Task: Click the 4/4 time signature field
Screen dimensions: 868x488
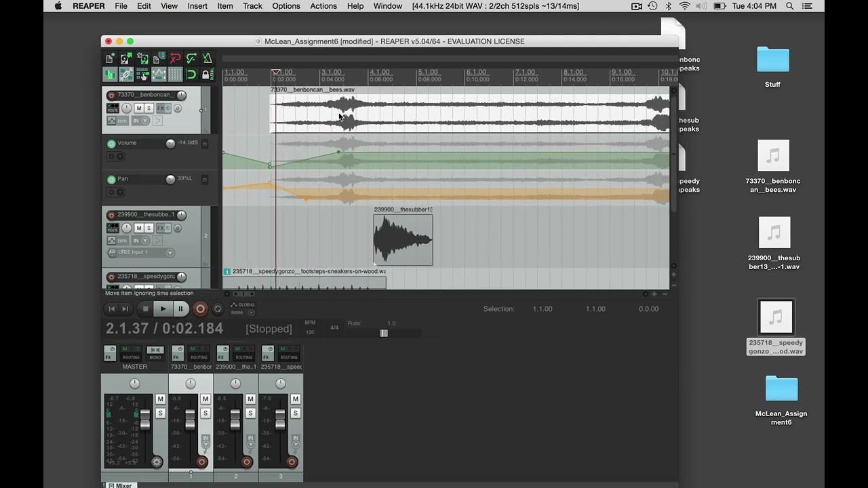Action: click(x=334, y=328)
